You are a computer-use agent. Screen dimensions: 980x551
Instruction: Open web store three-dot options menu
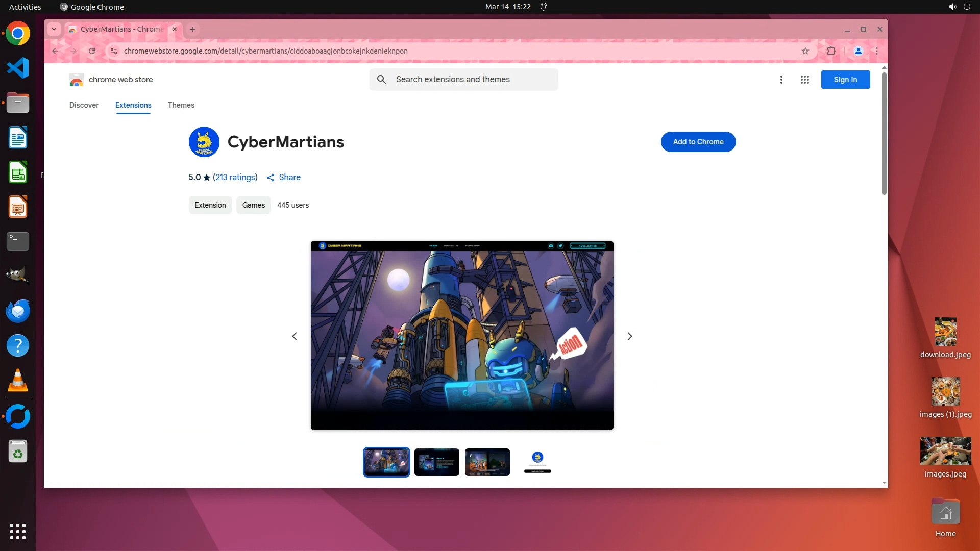(781, 80)
